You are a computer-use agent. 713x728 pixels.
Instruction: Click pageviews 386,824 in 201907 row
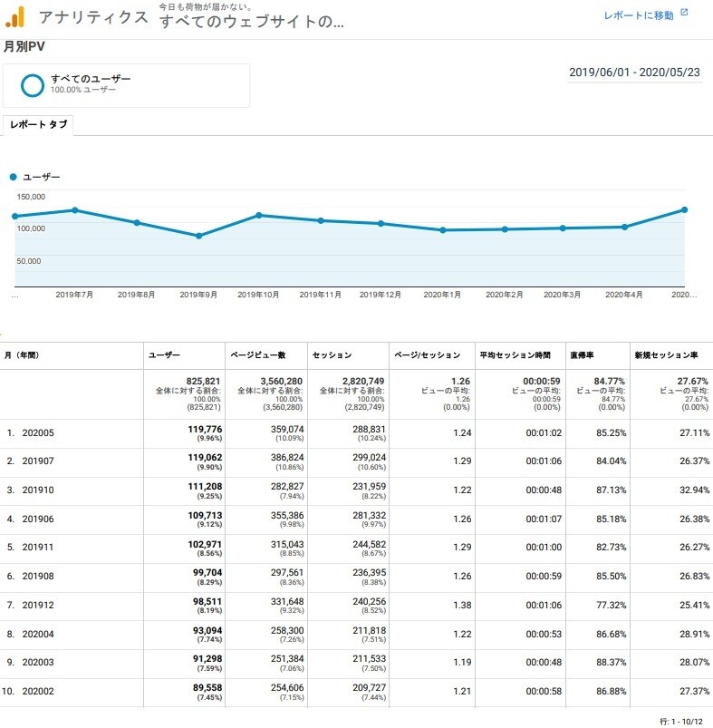[287, 457]
